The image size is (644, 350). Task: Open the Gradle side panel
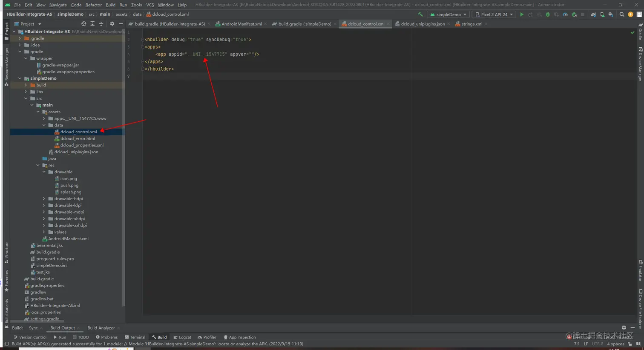coord(640,32)
